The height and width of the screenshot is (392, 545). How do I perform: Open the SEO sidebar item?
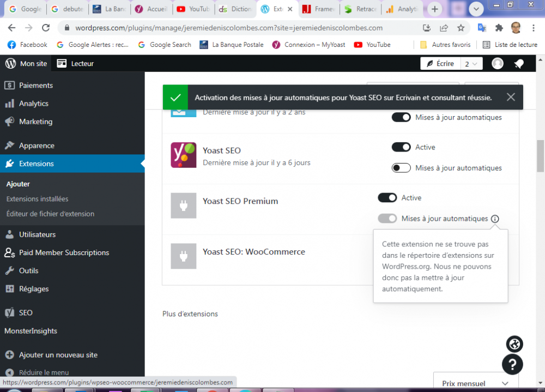click(x=72, y=313)
